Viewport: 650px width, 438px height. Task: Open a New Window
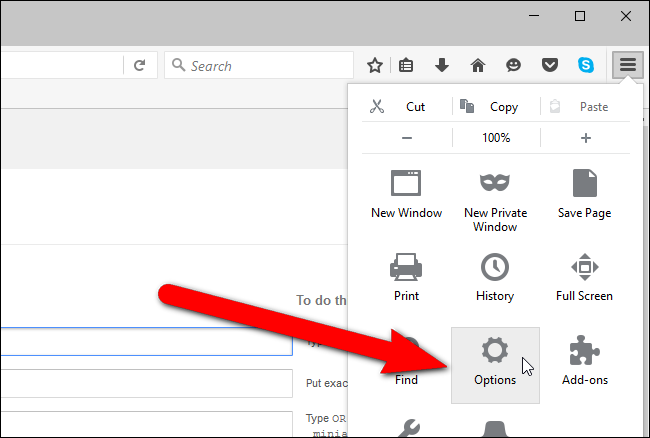tap(406, 195)
